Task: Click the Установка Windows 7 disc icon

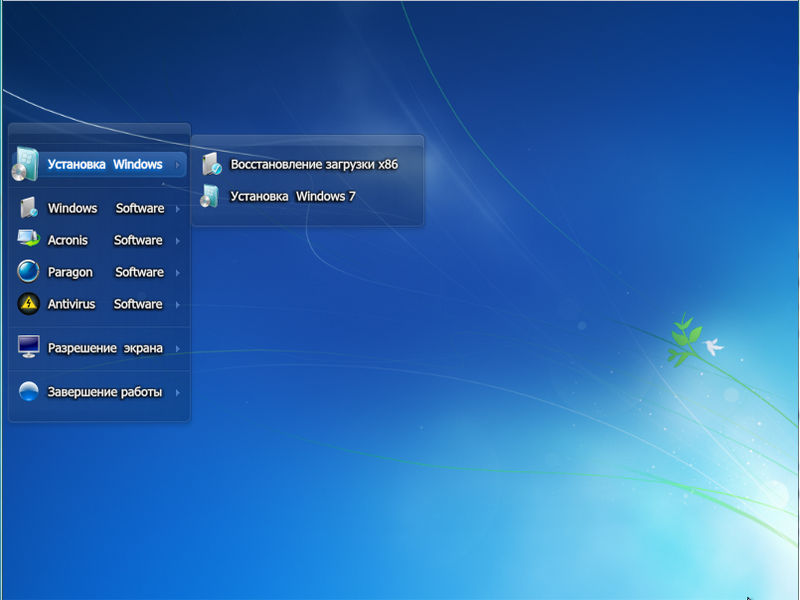Action: point(210,196)
